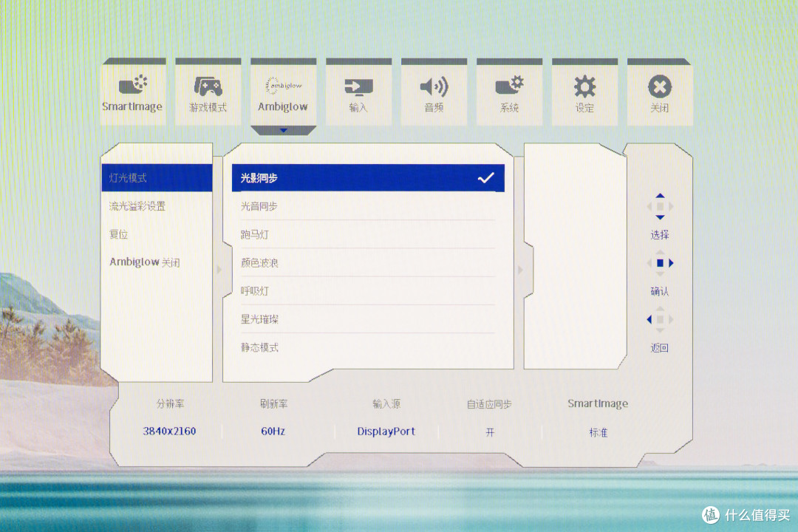Choose the 呼吸灯 lighting mode
Image resolution: width=798 pixels, height=532 pixels.
coord(368,290)
